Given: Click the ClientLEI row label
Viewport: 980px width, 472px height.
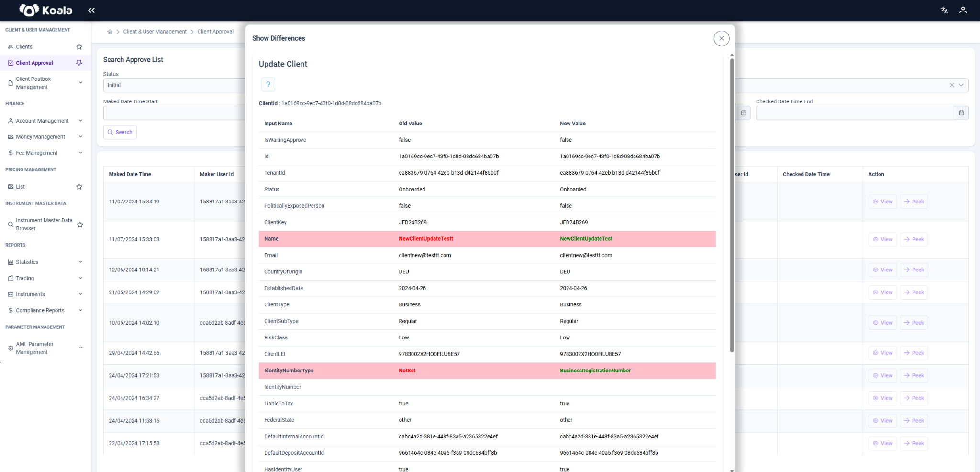Looking at the screenshot, I should (275, 354).
